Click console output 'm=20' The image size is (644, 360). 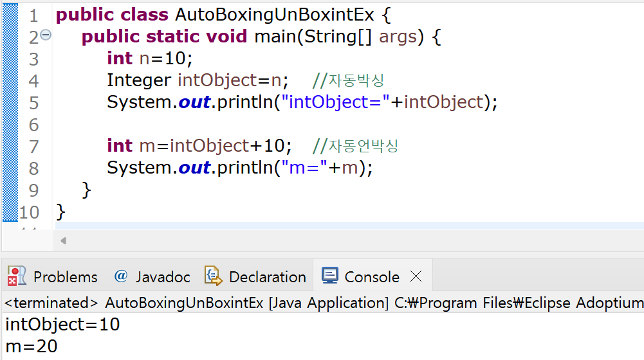[x=32, y=346]
